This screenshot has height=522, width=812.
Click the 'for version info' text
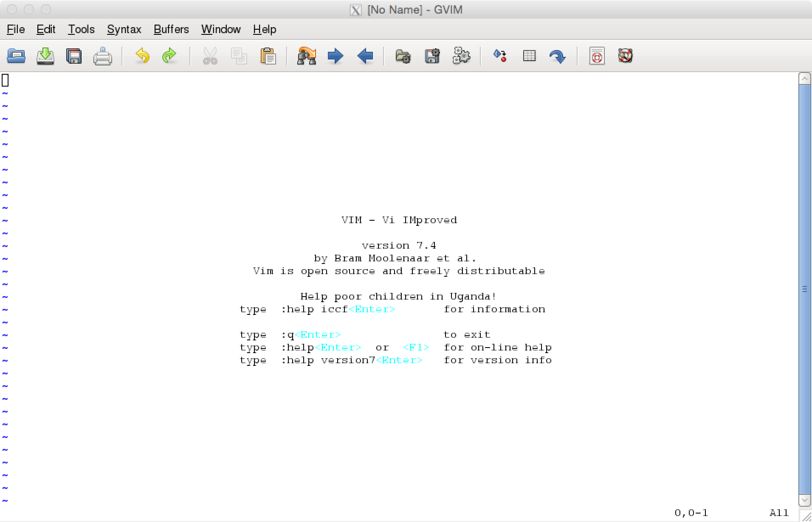498,360
